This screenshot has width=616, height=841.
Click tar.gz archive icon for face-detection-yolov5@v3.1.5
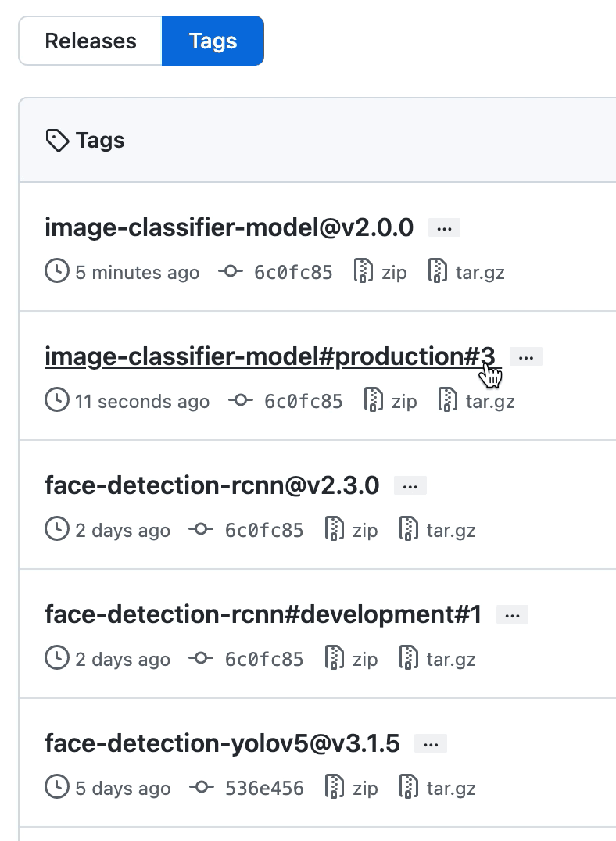tap(409, 788)
